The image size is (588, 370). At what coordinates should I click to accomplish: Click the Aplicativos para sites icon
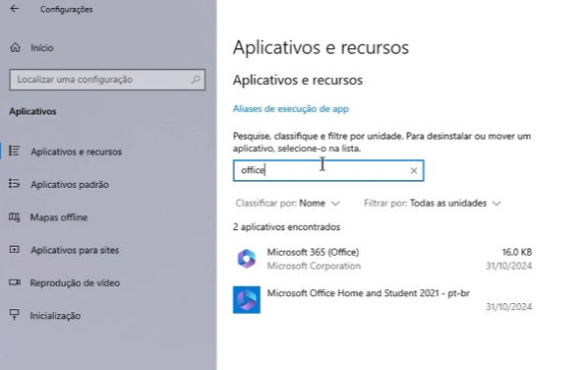point(14,249)
